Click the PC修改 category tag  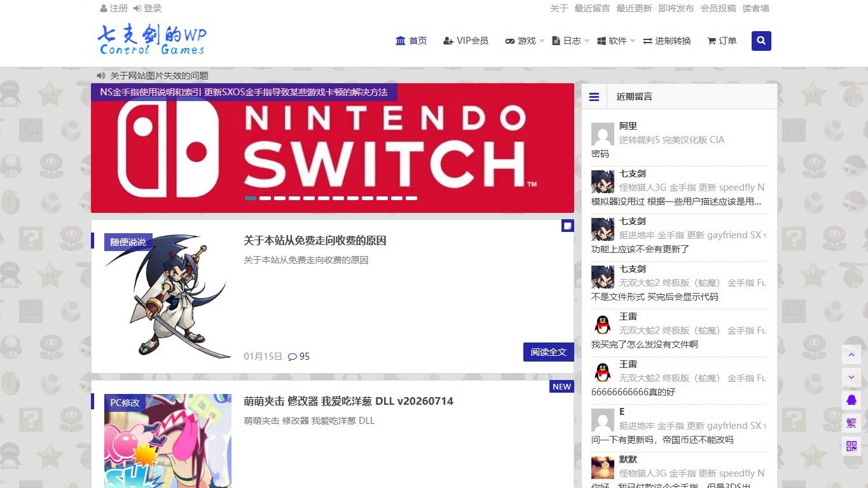[125, 402]
